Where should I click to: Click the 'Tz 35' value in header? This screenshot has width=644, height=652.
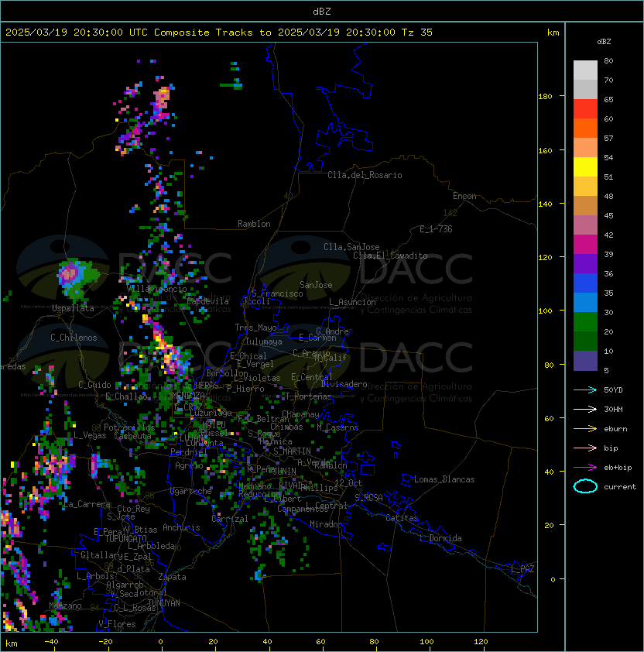tap(417, 33)
